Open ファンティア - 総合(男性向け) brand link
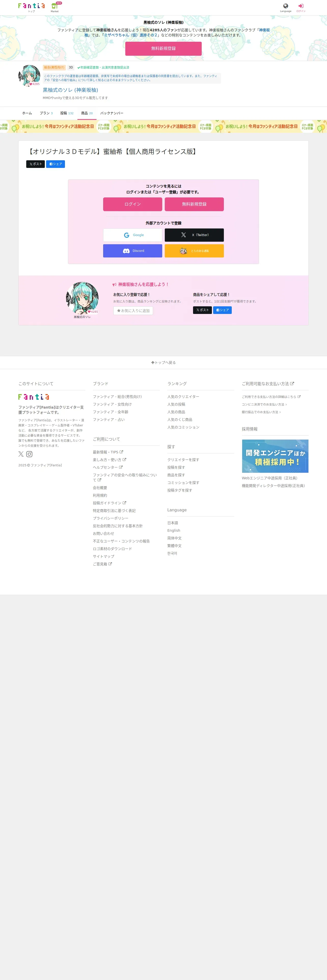The width and height of the screenshot is (327, 980). (117, 397)
